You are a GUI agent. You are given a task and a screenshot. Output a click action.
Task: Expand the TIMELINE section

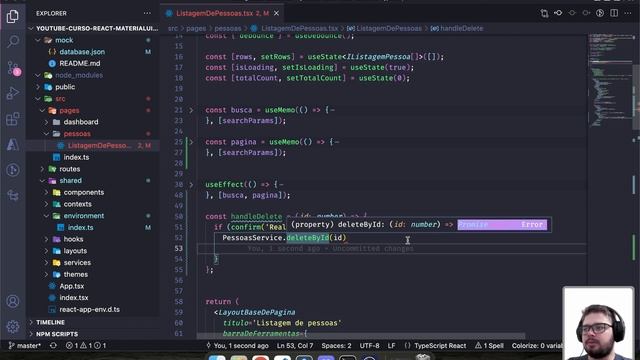pos(50,322)
